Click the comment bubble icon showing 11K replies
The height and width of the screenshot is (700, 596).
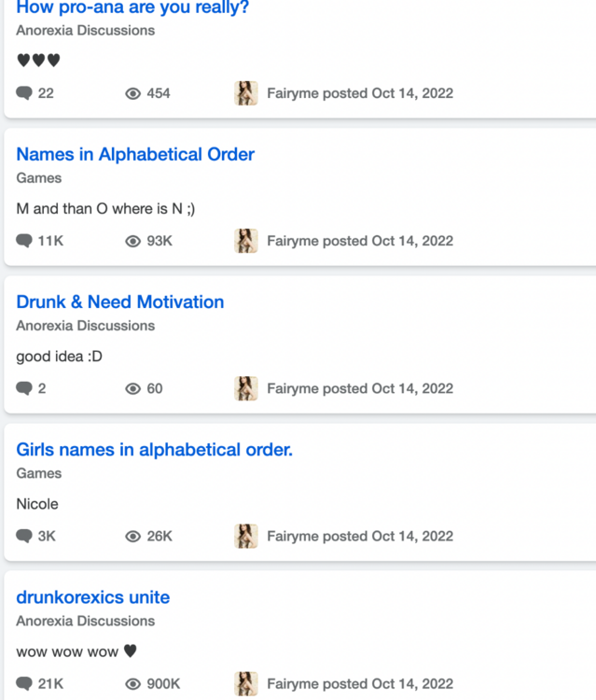24,241
